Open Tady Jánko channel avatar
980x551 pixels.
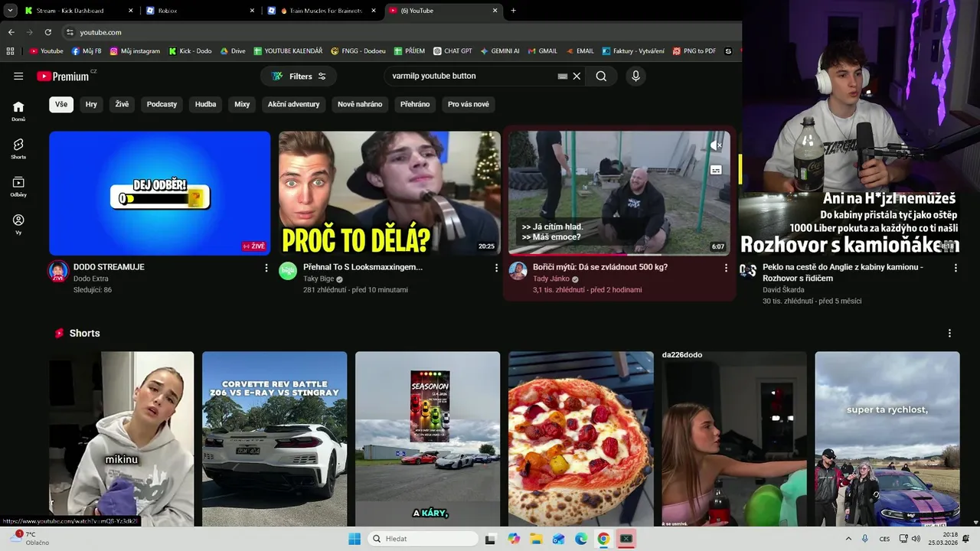pyautogui.click(x=518, y=271)
